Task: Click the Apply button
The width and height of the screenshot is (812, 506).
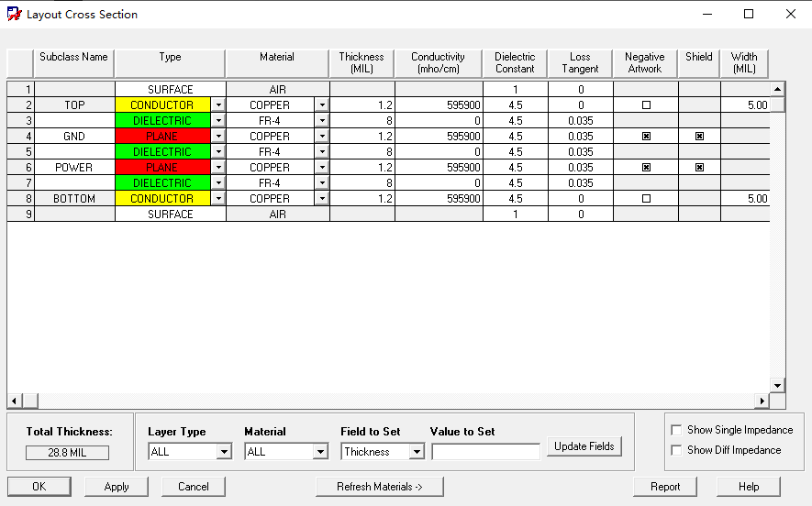Action: point(117,487)
